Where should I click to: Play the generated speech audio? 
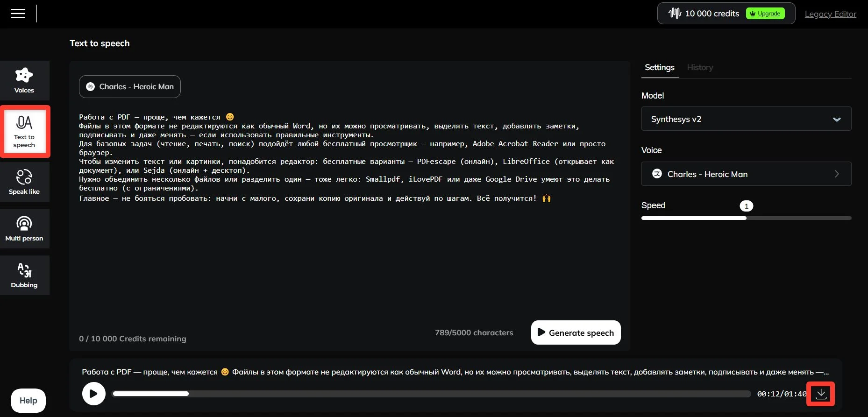[x=93, y=394]
